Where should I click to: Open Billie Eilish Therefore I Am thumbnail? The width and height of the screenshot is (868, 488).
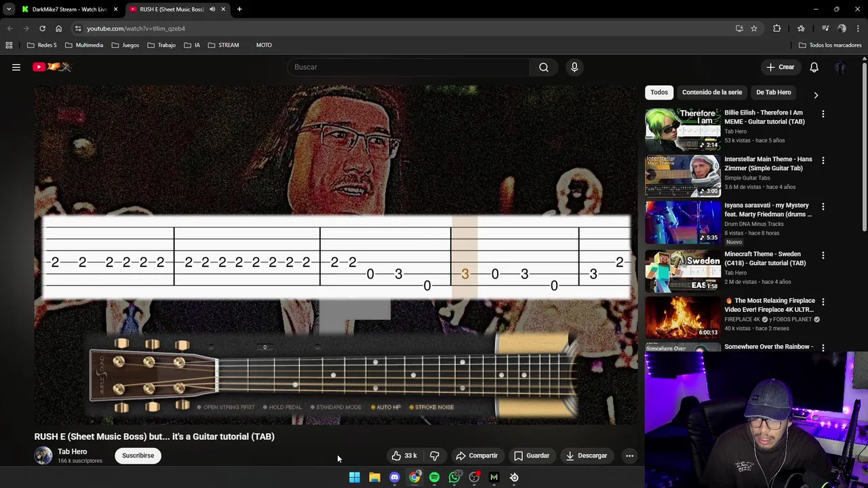coord(683,129)
